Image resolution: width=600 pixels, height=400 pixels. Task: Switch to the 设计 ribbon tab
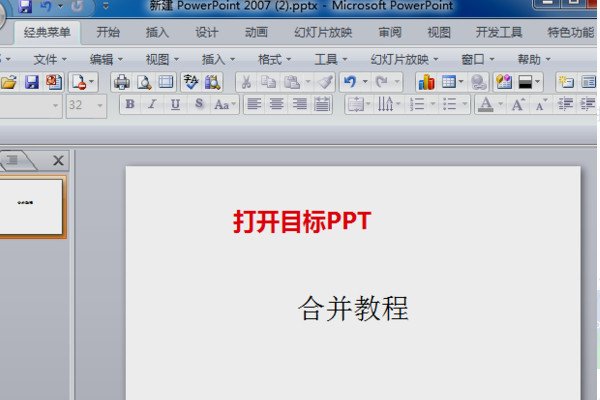click(207, 33)
